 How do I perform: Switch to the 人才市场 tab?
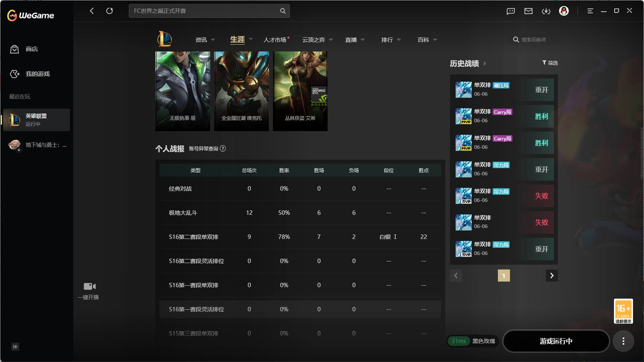pyautogui.click(x=275, y=40)
